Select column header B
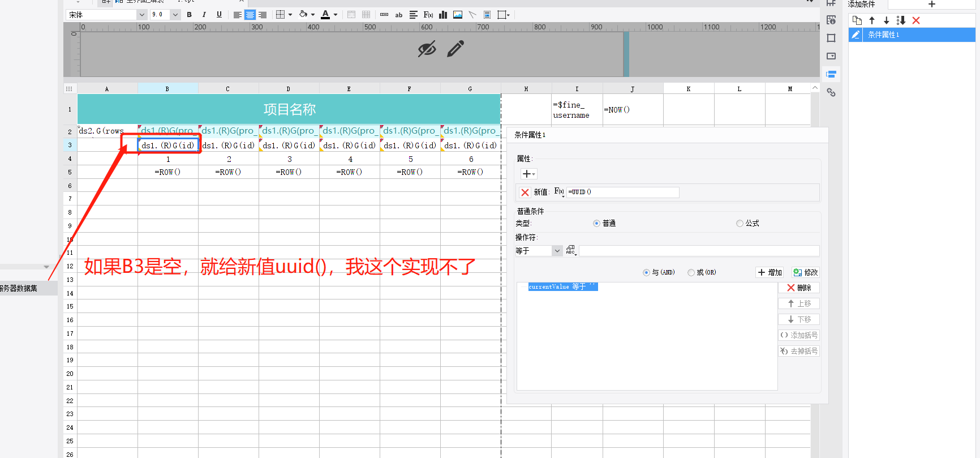 click(x=167, y=89)
